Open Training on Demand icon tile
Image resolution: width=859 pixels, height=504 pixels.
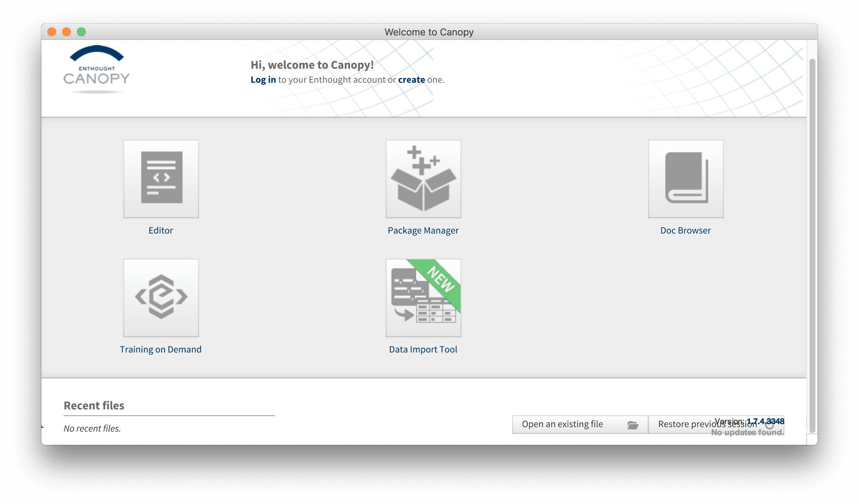(x=161, y=298)
